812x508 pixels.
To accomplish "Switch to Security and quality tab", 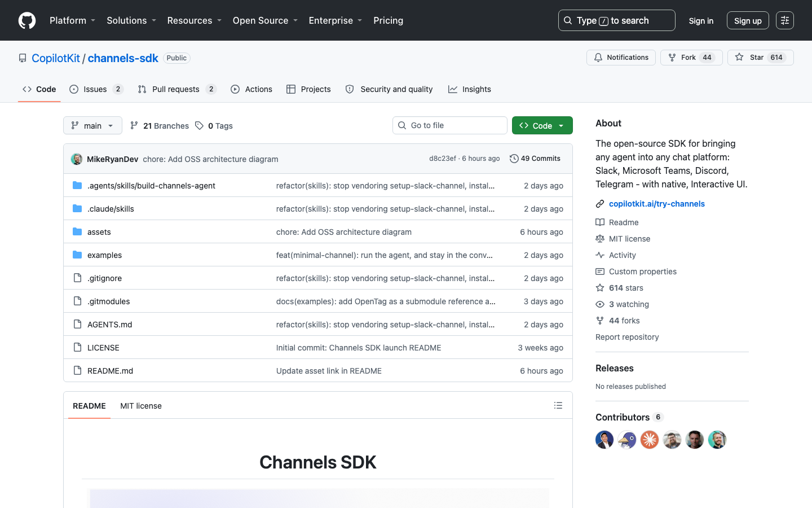I will tap(389, 89).
